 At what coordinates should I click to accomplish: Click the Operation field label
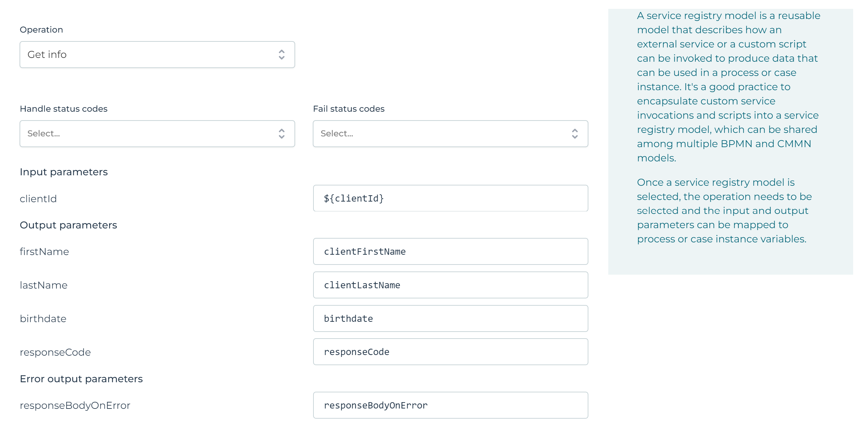(41, 30)
